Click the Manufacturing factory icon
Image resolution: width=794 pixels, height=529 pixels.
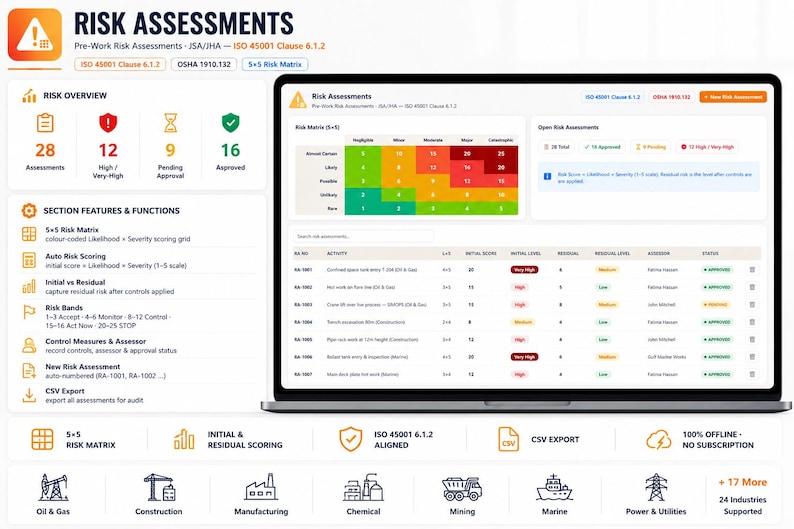click(x=261, y=487)
